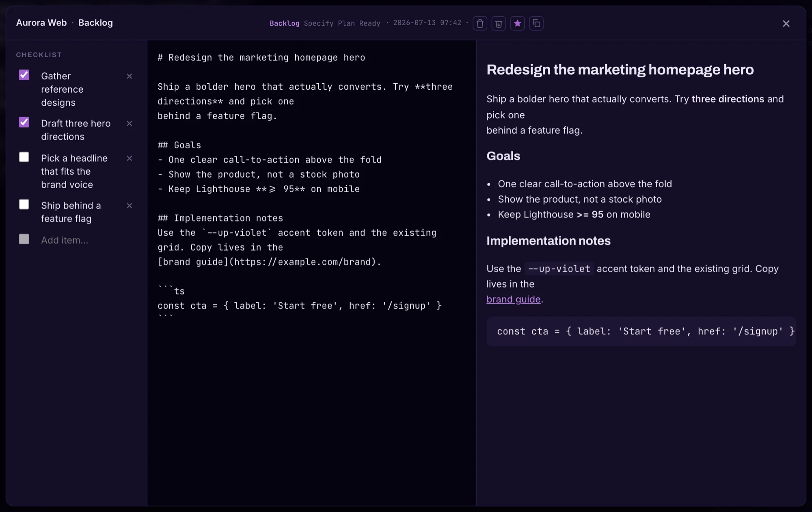This screenshot has height=512, width=812.
Task: Remove the 'Pick a headline' checklist item
Action: (130, 158)
